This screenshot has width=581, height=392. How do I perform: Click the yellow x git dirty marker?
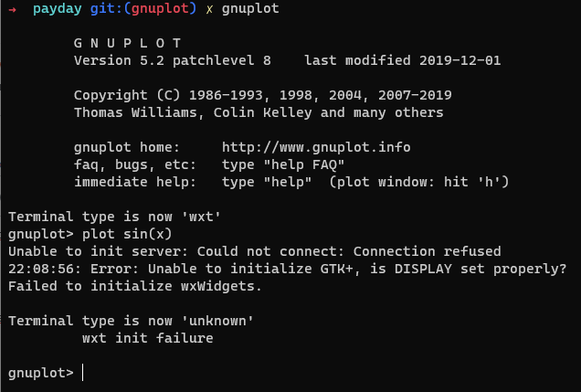tap(208, 8)
